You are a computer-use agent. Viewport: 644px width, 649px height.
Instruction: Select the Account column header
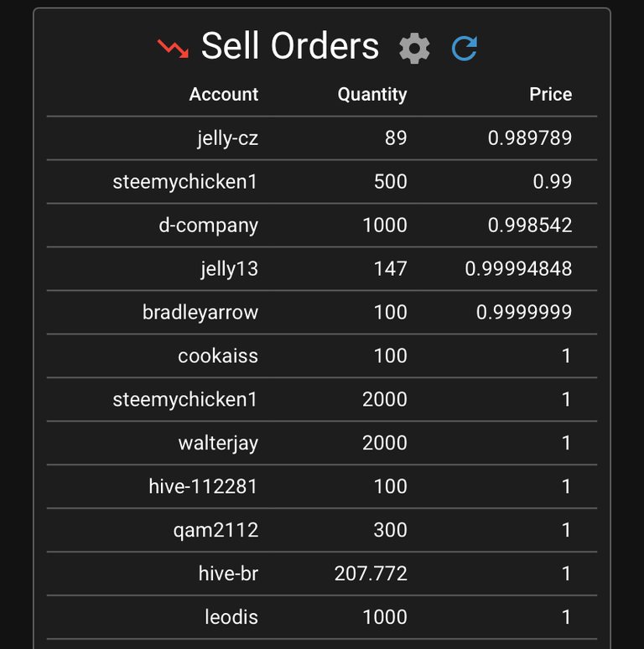click(224, 95)
